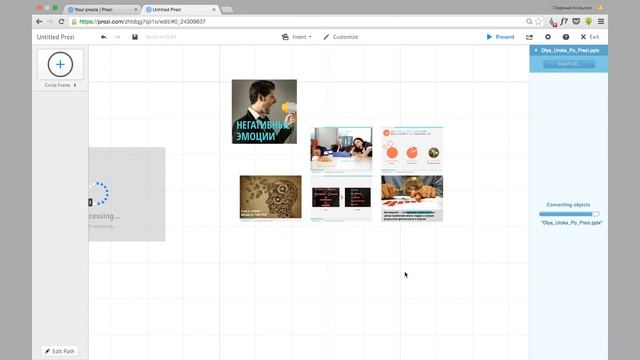Click the Converting objects progress bar
Viewport: 640px width, 360px height.
(x=569, y=214)
